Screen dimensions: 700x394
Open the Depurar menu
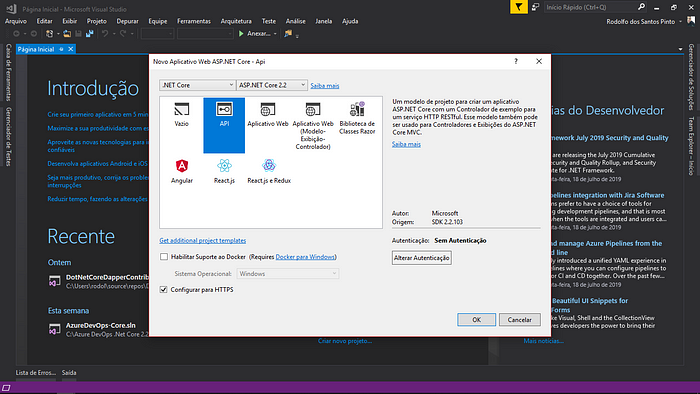click(x=128, y=21)
